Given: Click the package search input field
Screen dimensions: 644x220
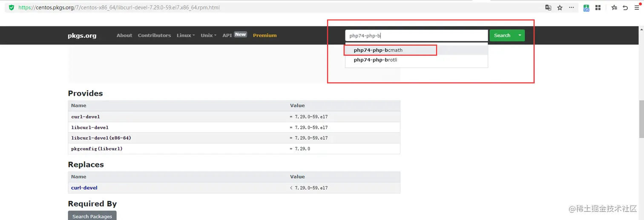Looking at the screenshot, I should [x=417, y=36].
